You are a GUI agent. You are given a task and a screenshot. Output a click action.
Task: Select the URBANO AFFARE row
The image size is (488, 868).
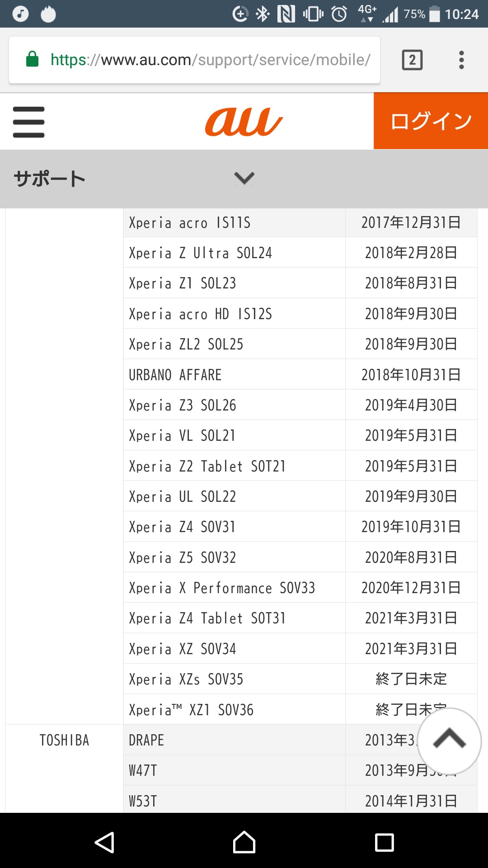pos(175,375)
